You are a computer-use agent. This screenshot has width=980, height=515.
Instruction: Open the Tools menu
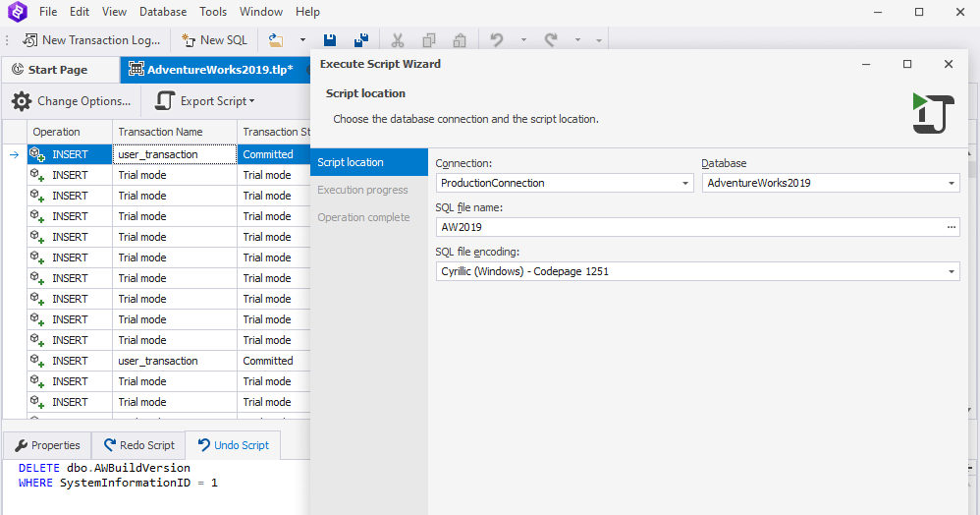point(213,12)
